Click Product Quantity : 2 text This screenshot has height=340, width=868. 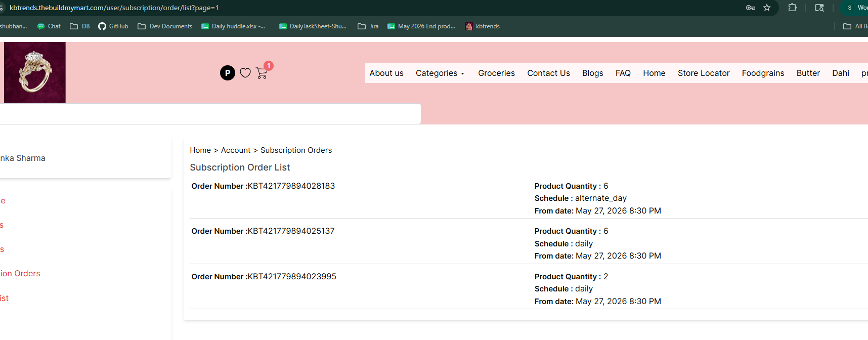coord(571,277)
